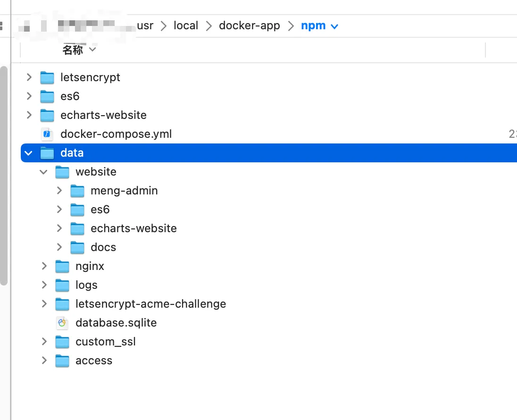Viewport: 517px width, 420px height.
Task: Collapse the website folder
Action: pos(44,172)
